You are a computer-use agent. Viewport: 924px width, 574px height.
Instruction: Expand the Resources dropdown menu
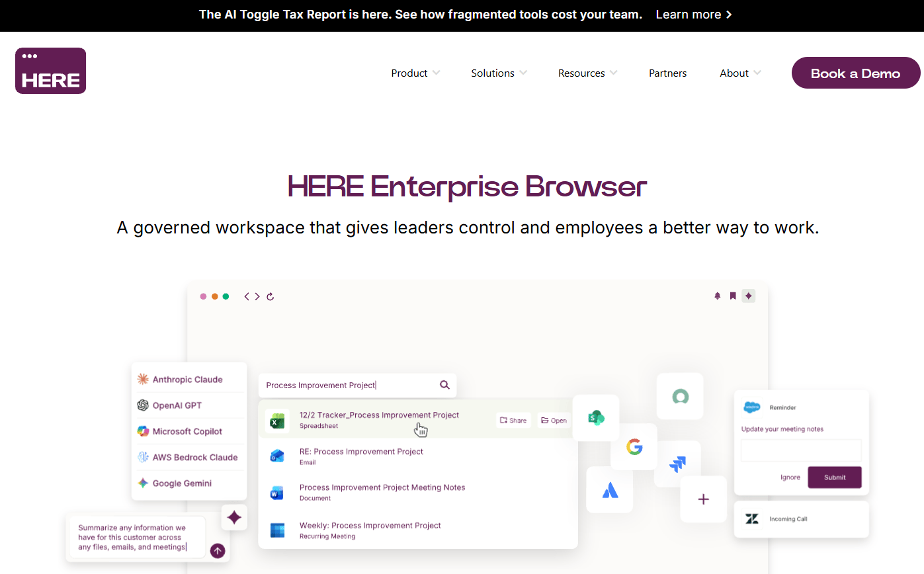pos(587,73)
